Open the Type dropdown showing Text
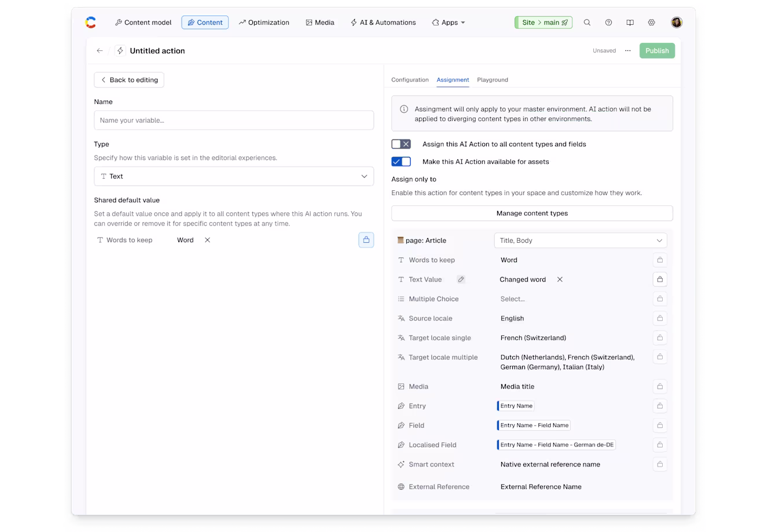The width and height of the screenshot is (764, 532). tap(234, 176)
